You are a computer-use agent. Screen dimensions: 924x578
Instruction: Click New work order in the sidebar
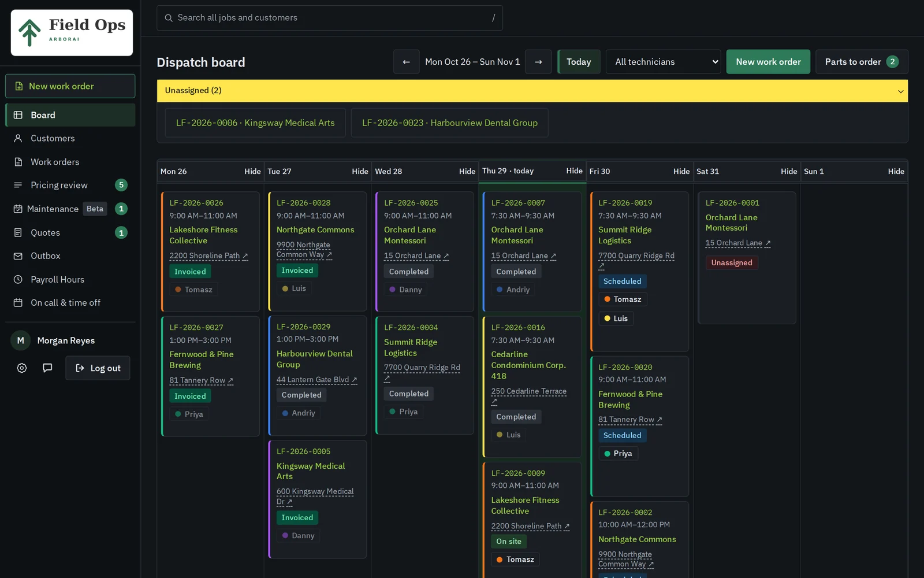[70, 86]
